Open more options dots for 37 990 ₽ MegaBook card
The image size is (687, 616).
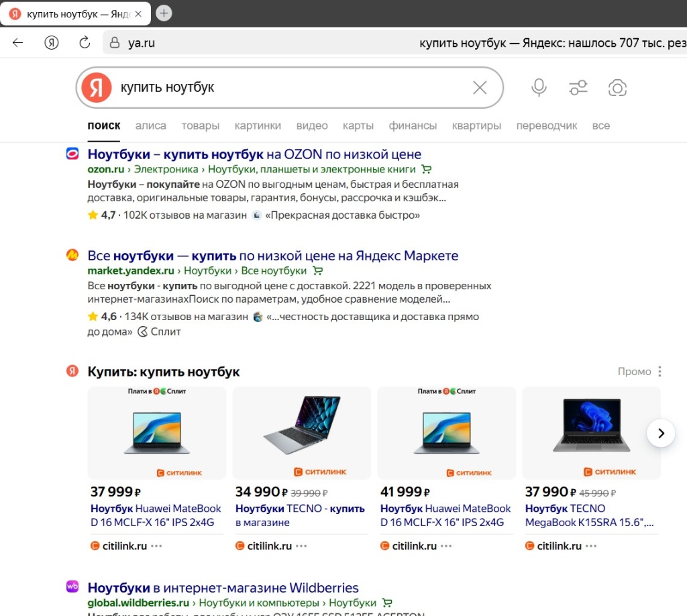[591, 546]
